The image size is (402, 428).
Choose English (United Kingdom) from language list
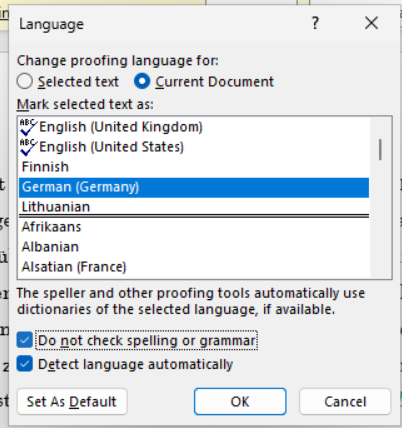[x=194, y=127]
